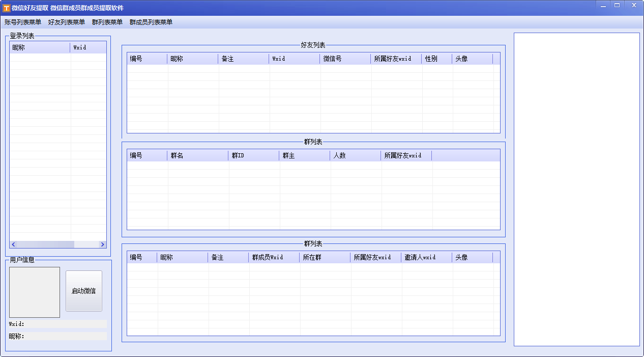The image size is (644, 357).
Task: Click 所属好友wxid header in group members table
Action: tap(376, 257)
